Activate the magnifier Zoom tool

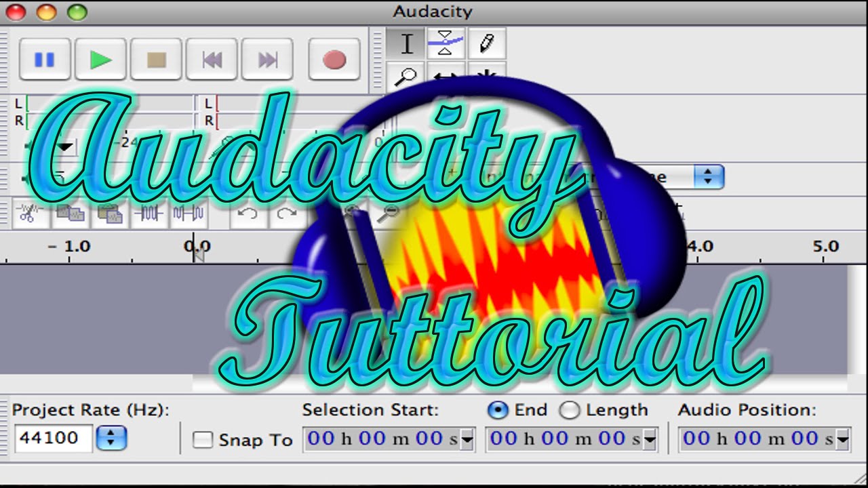[x=406, y=77]
